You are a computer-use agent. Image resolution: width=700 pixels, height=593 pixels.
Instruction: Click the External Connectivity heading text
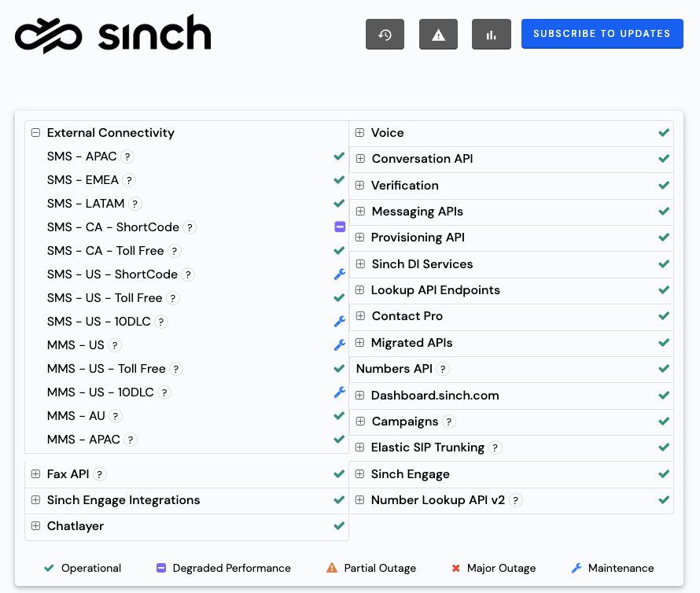pyautogui.click(x=111, y=133)
